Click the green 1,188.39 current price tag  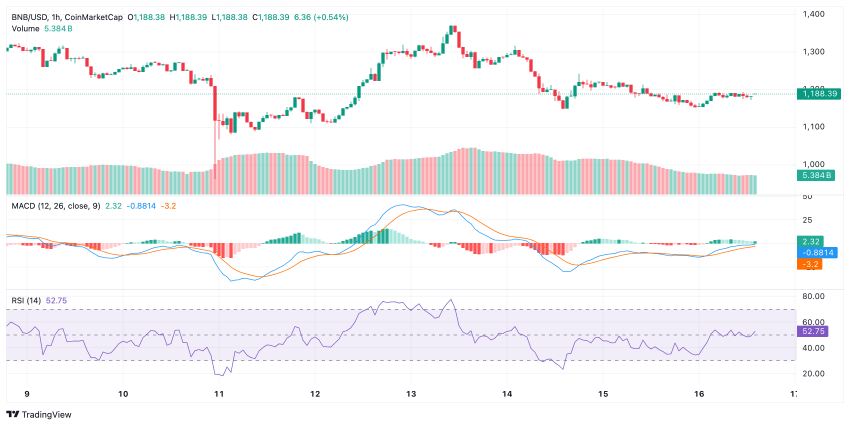pos(818,93)
